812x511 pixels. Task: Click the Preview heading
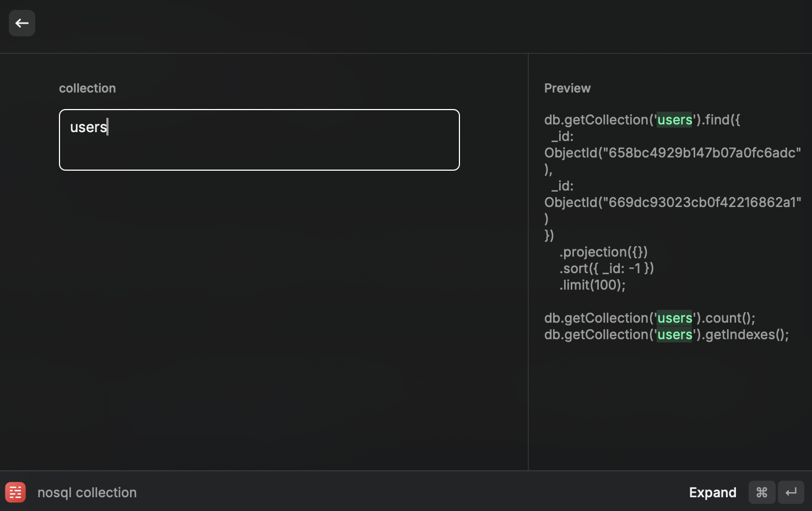coord(567,88)
